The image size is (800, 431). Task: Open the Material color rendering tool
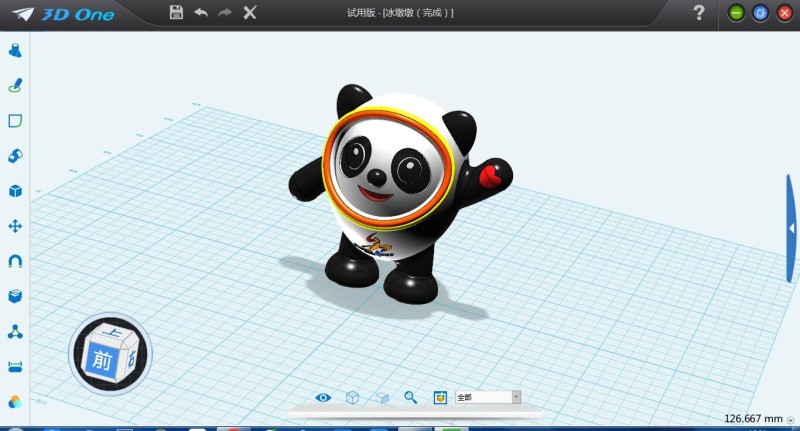[x=15, y=402]
